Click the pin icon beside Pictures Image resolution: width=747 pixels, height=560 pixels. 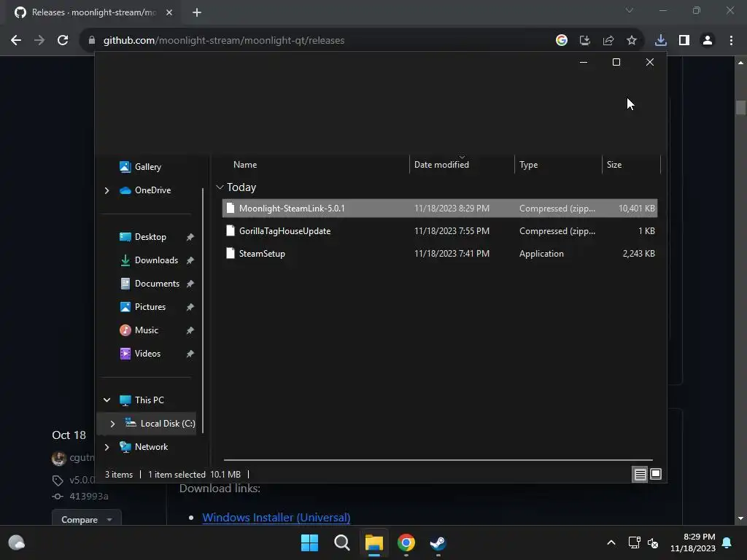(x=190, y=307)
